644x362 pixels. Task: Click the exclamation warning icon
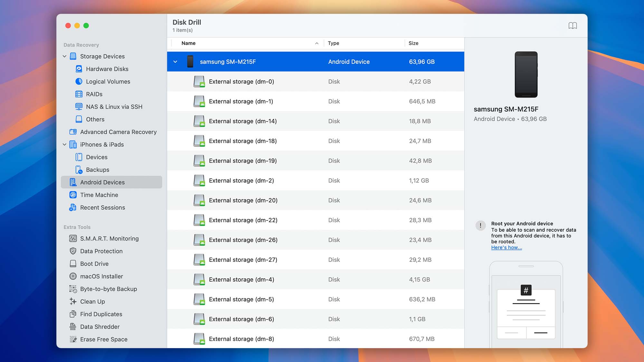(x=480, y=226)
